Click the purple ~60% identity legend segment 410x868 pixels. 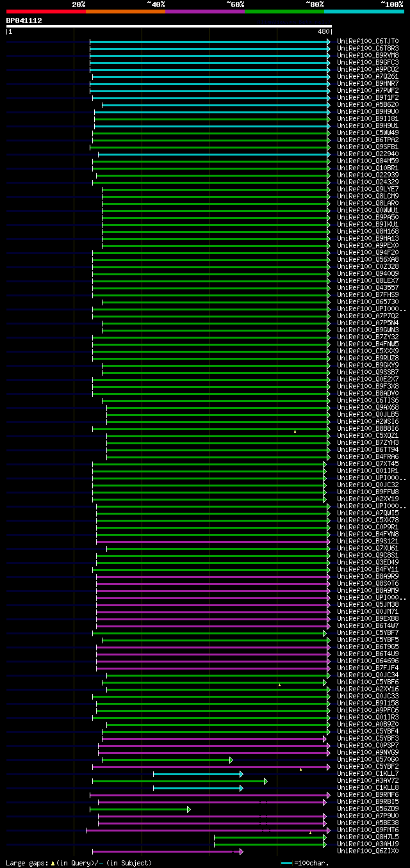pyautogui.click(x=205, y=11)
